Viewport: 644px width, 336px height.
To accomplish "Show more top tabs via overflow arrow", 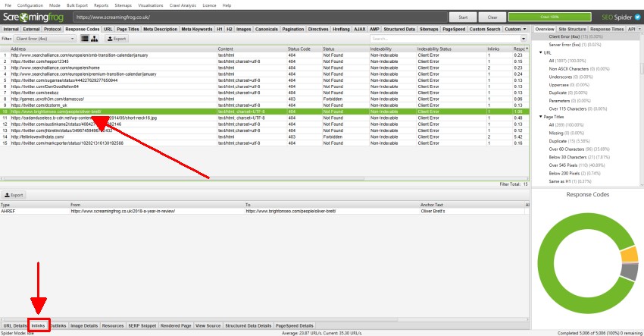I will [524, 29].
